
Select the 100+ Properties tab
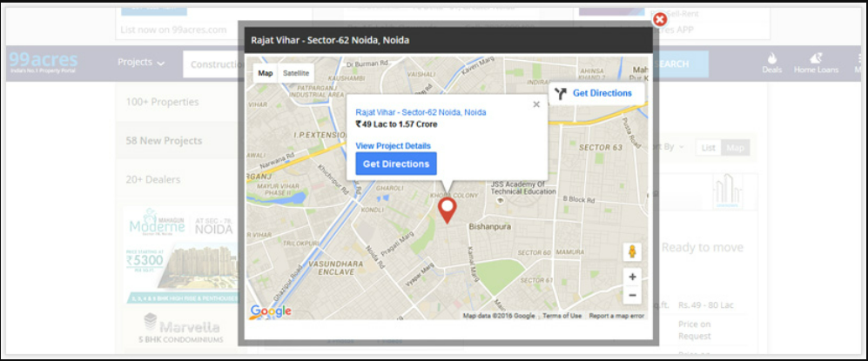[x=163, y=102]
